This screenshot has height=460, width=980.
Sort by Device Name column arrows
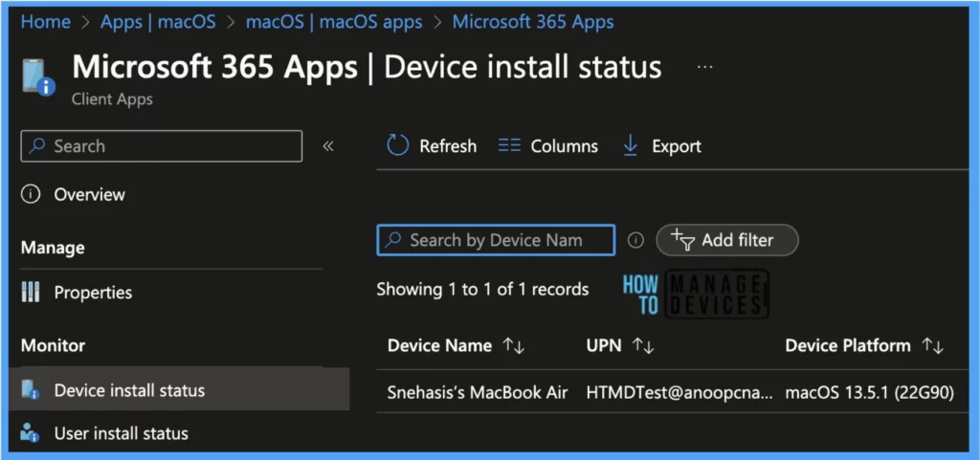(x=514, y=346)
